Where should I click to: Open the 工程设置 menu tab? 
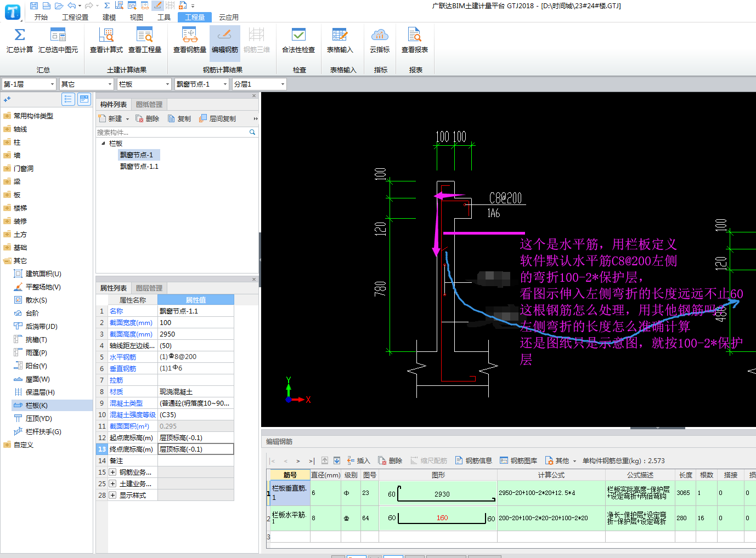75,17
